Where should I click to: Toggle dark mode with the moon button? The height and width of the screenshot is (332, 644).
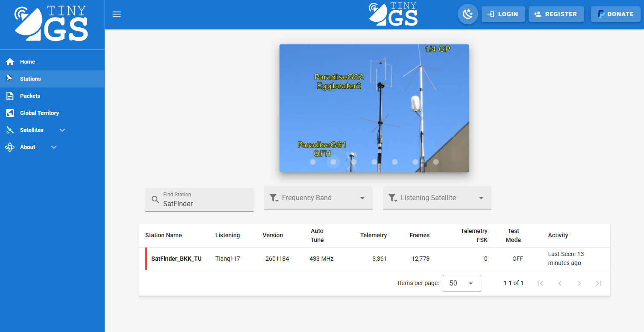pyautogui.click(x=468, y=14)
